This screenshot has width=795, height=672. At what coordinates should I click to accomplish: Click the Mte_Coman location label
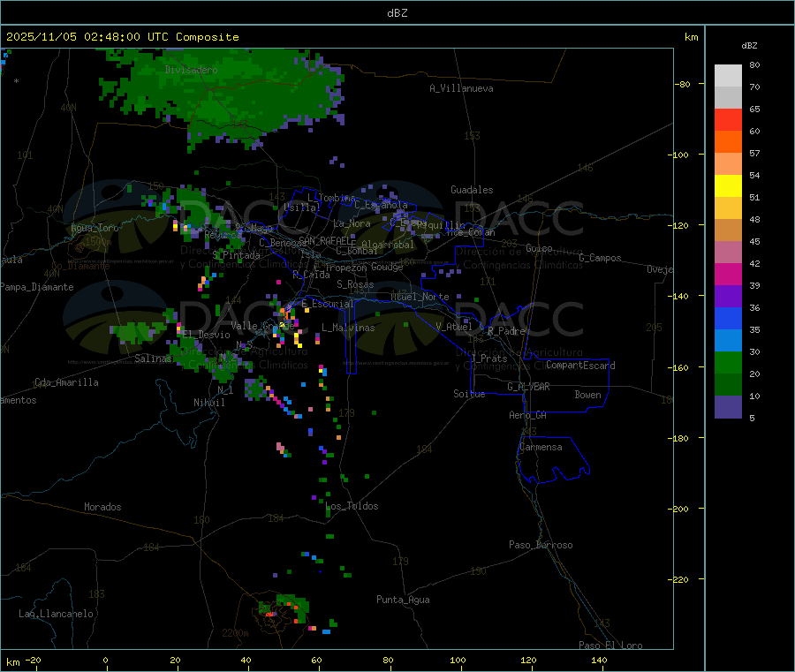471,232
